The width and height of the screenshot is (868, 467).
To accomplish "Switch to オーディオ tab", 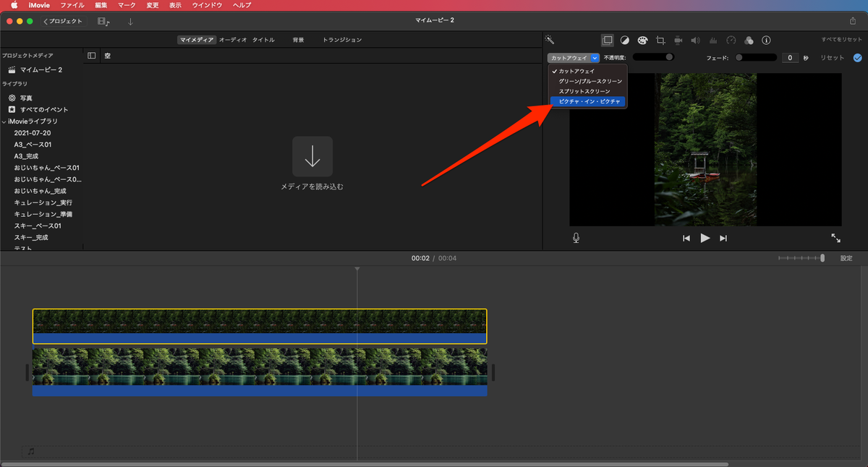I will tap(233, 40).
